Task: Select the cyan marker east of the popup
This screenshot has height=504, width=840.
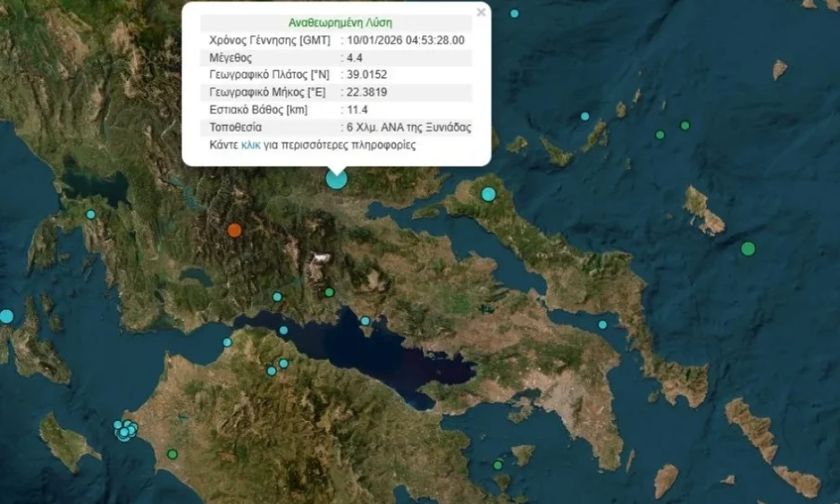Action: point(585,116)
